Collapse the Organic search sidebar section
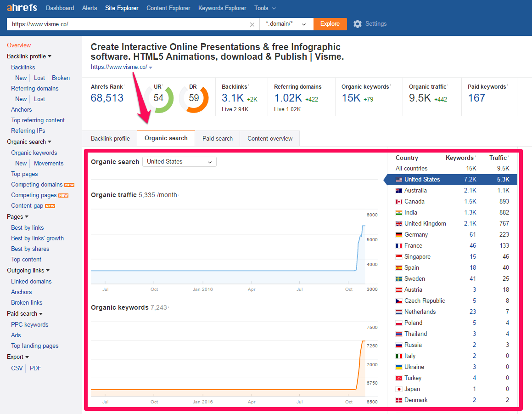This screenshot has width=532, height=414. point(29,142)
